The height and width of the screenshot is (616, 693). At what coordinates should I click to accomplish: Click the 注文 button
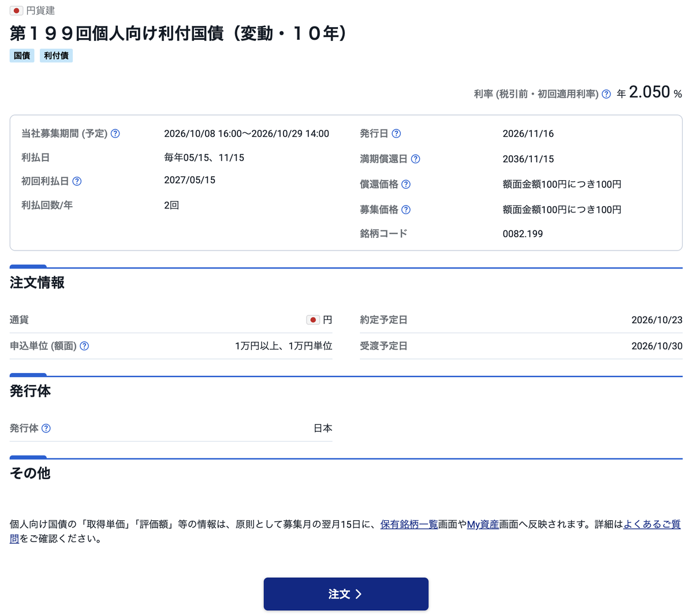pyautogui.click(x=346, y=594)
